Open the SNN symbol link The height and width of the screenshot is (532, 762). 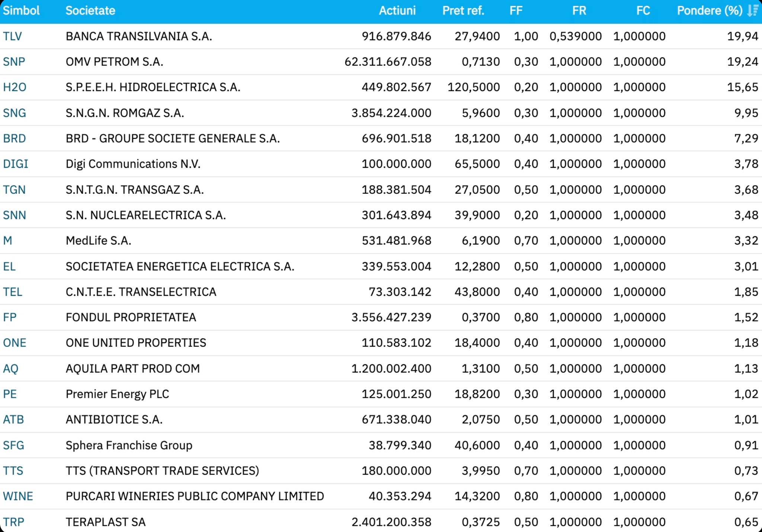coord(15,215)
